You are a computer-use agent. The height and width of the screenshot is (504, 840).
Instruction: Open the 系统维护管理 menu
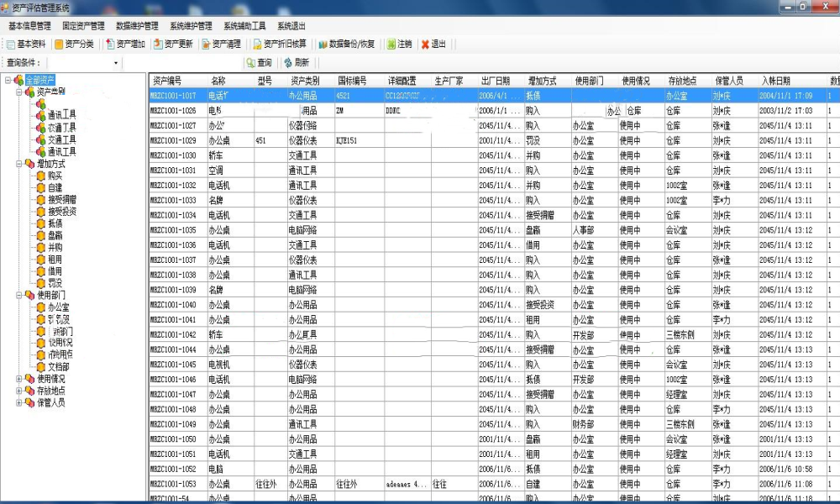(191, 26)
